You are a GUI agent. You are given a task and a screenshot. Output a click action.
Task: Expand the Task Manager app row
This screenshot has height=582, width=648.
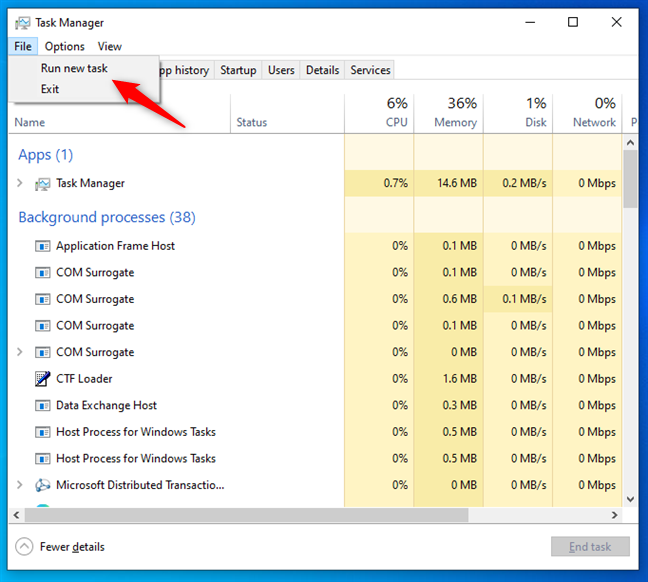tap(19, 183)
